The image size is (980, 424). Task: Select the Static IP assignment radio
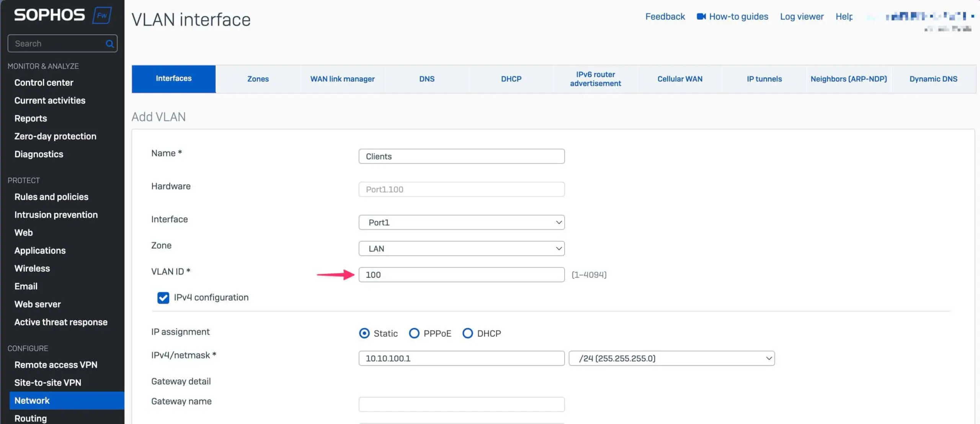(x=364, y=333)
